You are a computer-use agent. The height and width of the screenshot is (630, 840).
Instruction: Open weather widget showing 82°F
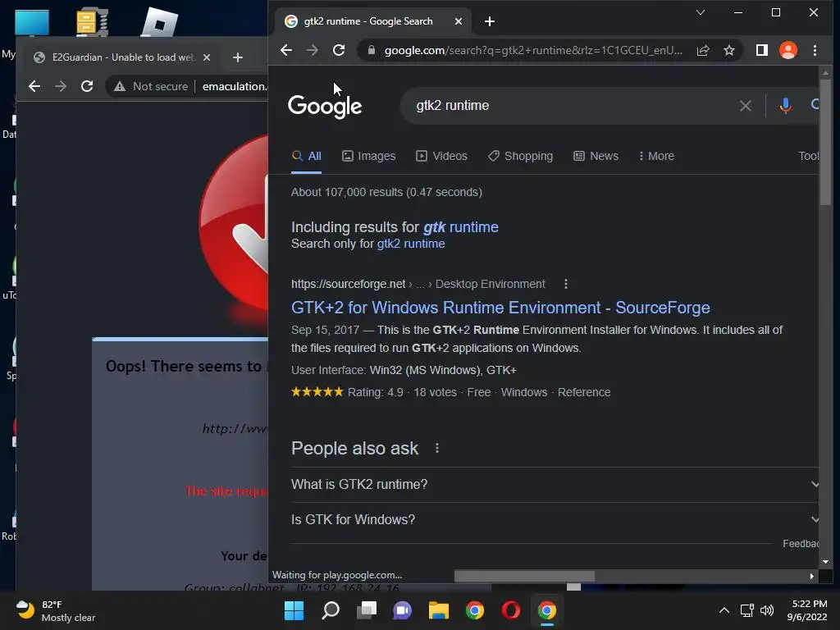55,610
